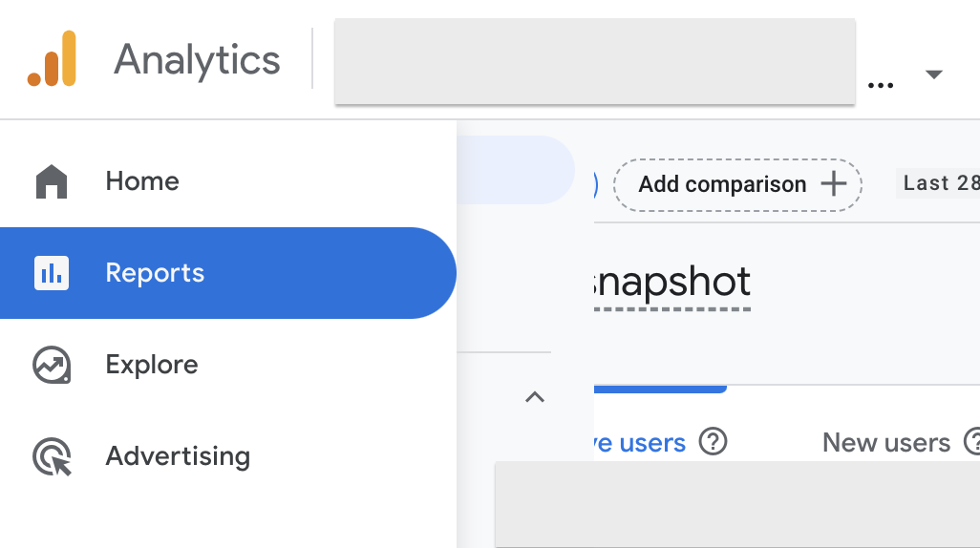The height and width of the screenshot is (548, 980).
Task: Click the Analytics title text
Action: pos(197,60)
